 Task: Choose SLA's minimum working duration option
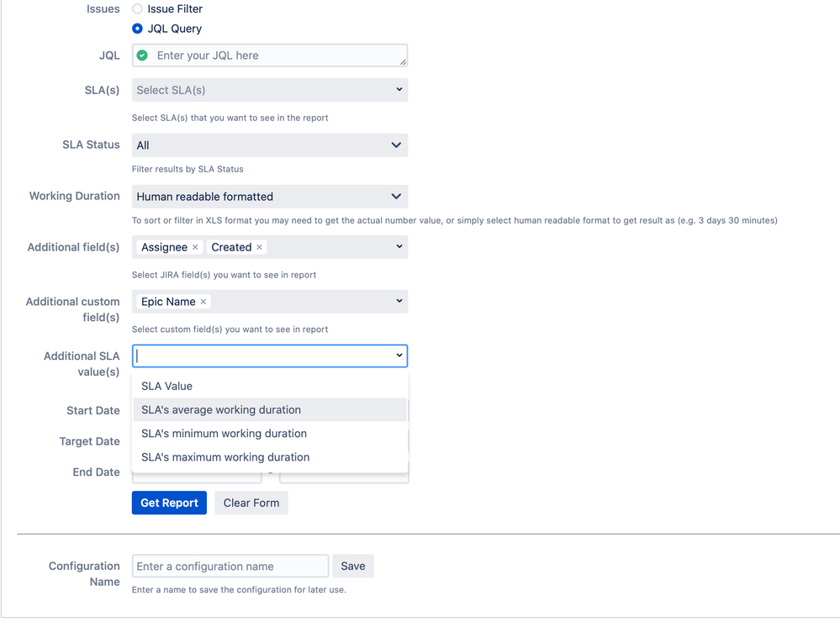[x=269, y=434]
